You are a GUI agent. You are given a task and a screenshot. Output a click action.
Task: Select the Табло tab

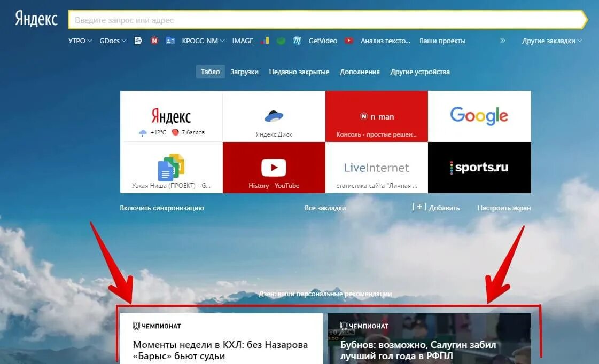coord(211,72)
